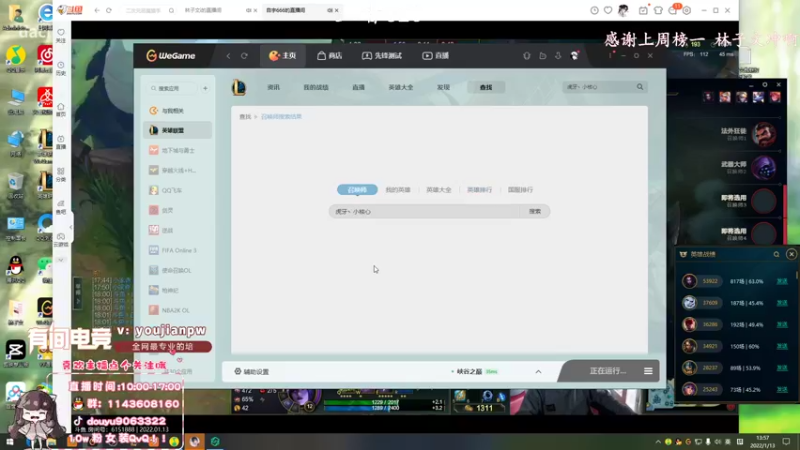Open the 发现 discover tab
The width and height of the screenshot is (800, 450).
(x=443, y=87)
